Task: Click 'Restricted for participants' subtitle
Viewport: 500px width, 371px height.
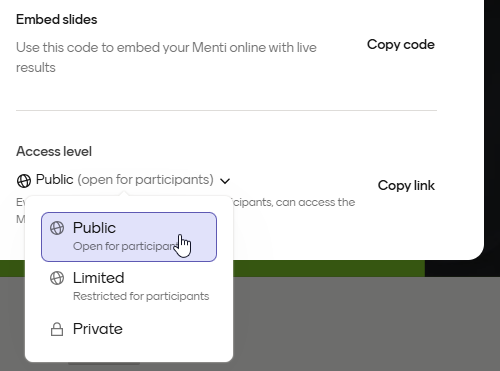Action: pos(141,296)
